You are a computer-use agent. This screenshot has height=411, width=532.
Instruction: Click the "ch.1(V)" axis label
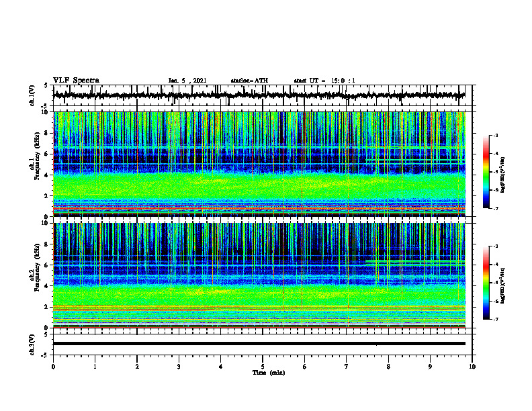click(32, 95)
